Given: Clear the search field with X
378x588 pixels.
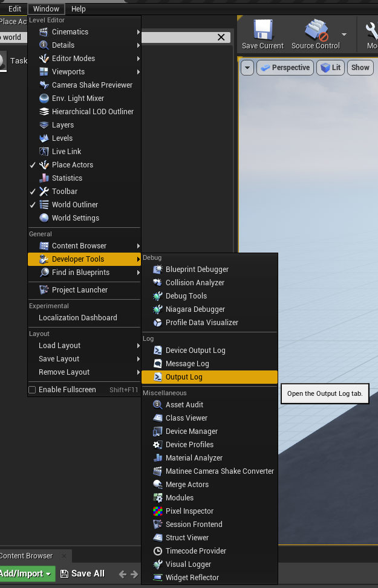Looking at the screenshot, I should [x=221, y=37].
